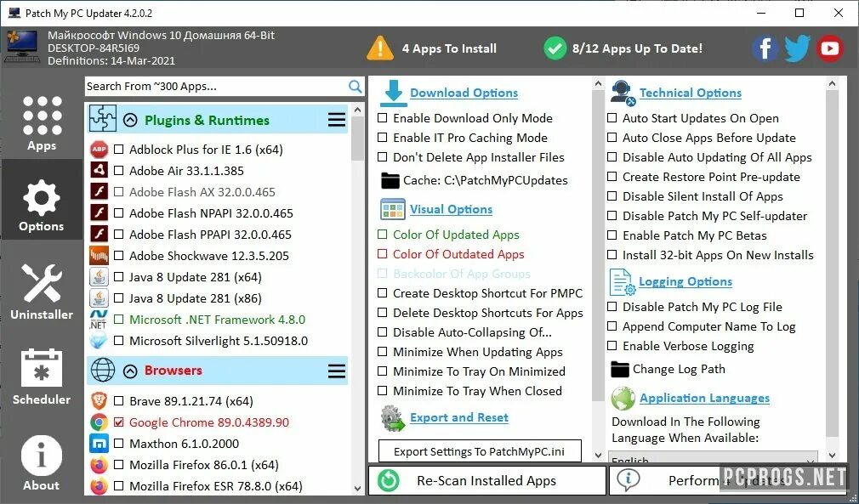Click the Download Options arrow icon
The image size is (859, 504).
pos(393,93)
